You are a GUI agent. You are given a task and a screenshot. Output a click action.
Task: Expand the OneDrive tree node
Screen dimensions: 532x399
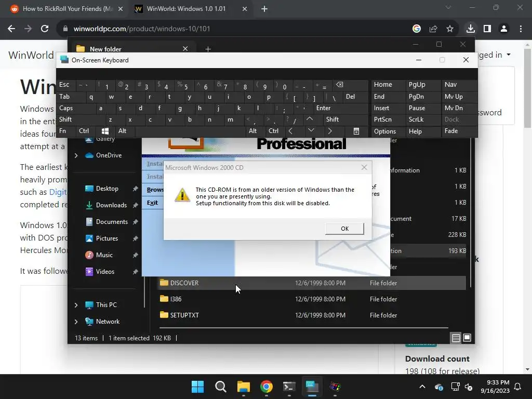(x=76, y=155)
